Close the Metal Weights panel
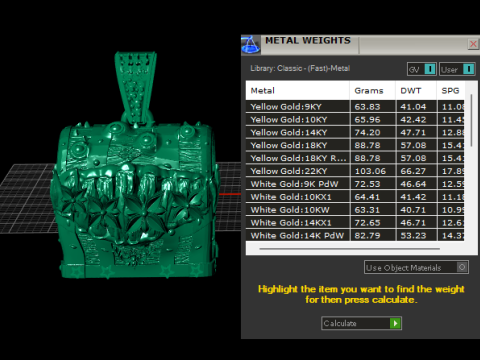480x360 pixels. [x=473, y=44]
